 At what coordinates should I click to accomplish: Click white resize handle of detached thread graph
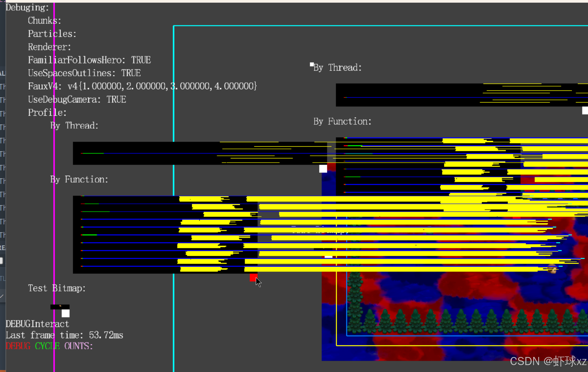[585, 110]
